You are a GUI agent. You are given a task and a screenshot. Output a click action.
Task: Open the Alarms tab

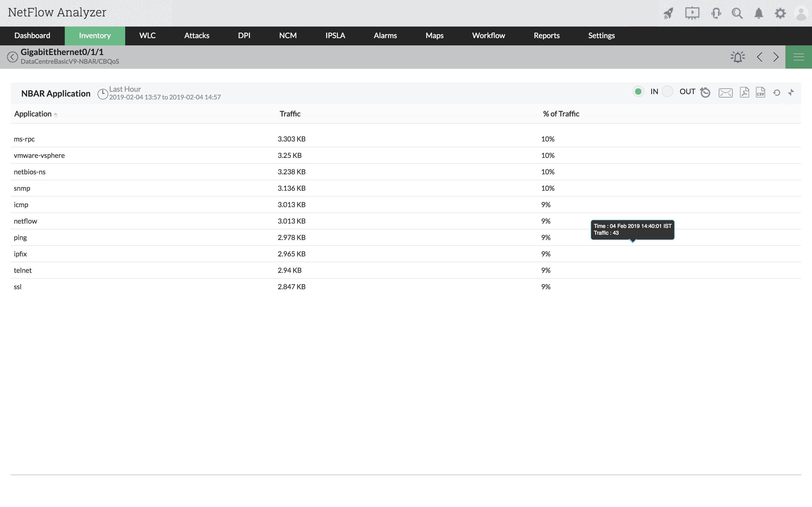tap(385, 35)
